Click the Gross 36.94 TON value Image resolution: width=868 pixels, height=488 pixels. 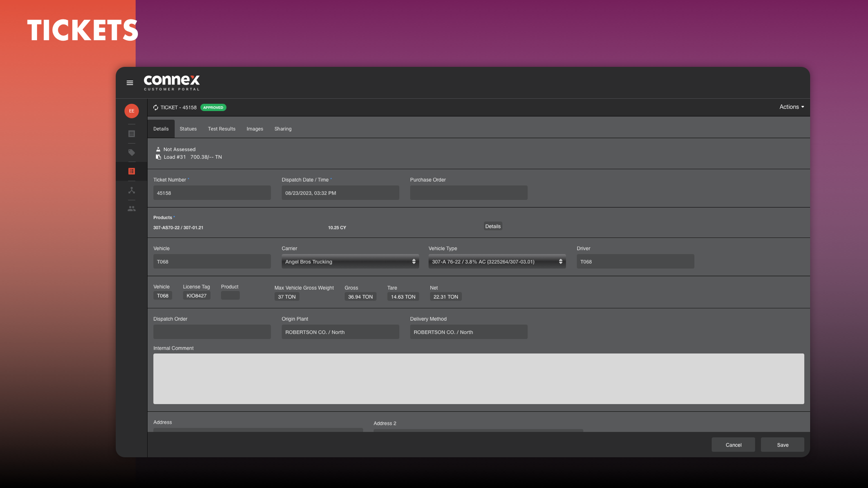point(360,297)
